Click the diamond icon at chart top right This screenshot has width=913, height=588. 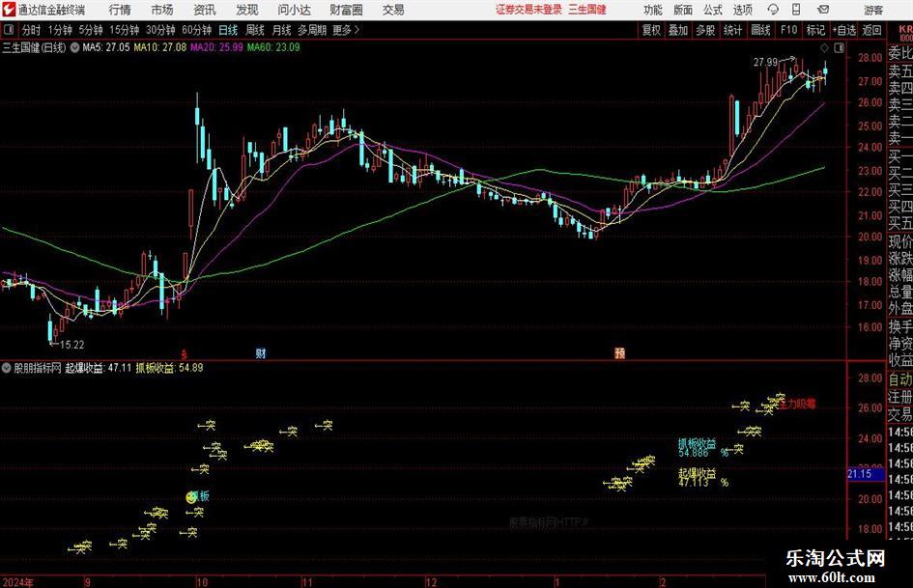click(x=824, y=48)
